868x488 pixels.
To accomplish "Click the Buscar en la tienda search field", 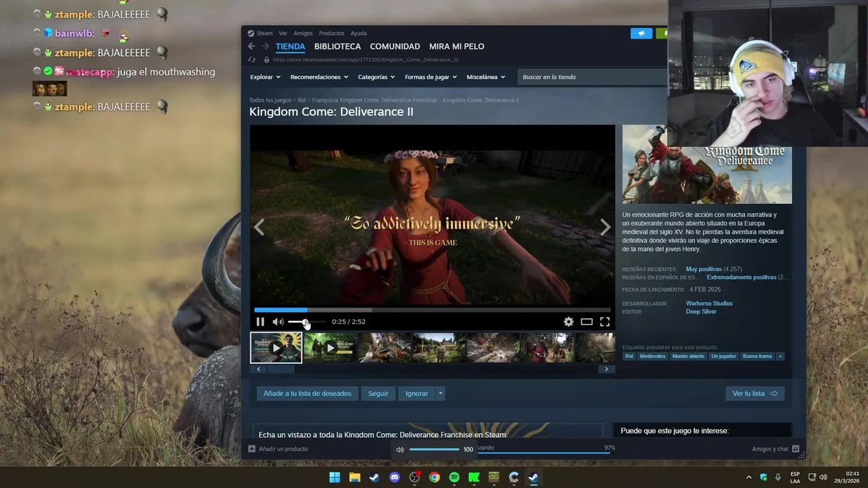I will (592, 77).
